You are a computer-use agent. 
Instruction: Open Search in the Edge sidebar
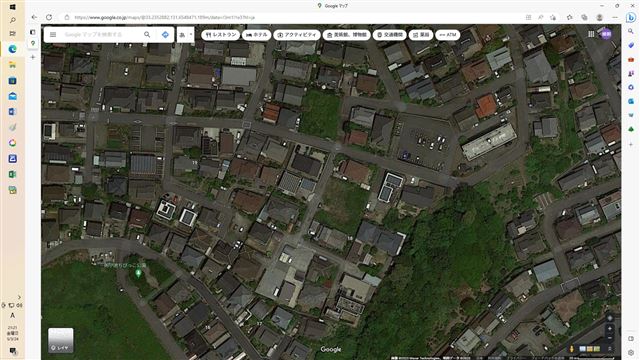point(631,31)
